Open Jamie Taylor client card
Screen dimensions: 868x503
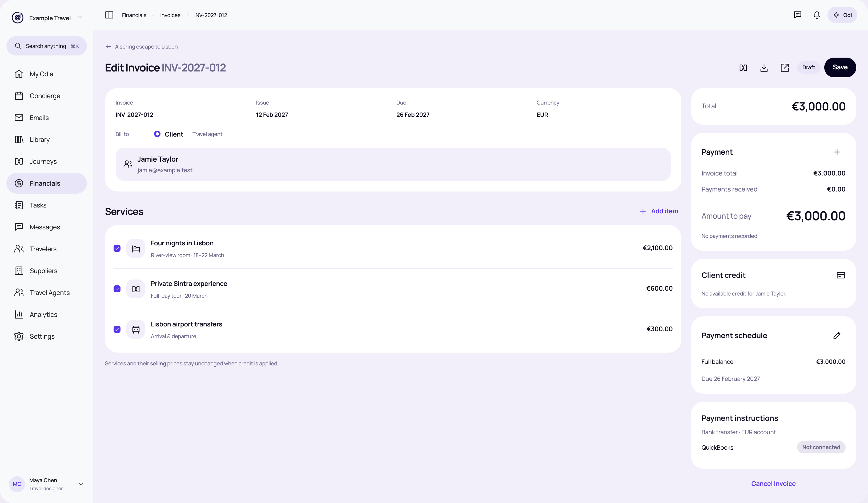(x=393, y=164)
